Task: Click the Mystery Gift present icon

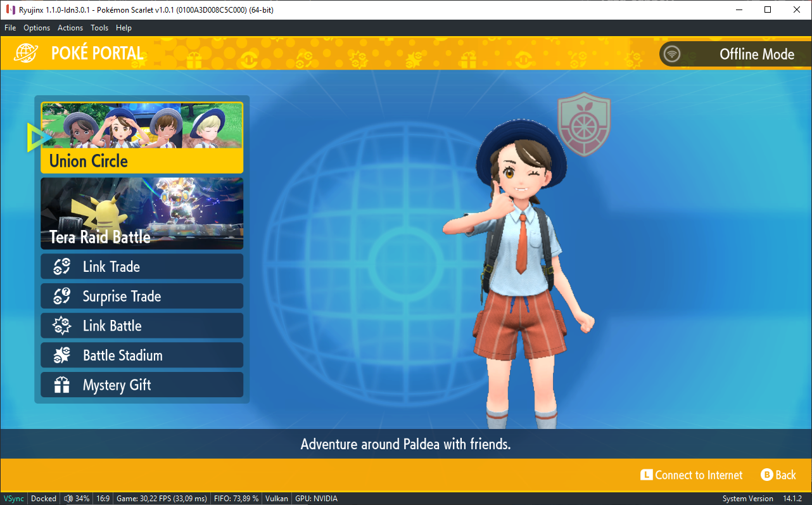Action: tap(61, 385)
